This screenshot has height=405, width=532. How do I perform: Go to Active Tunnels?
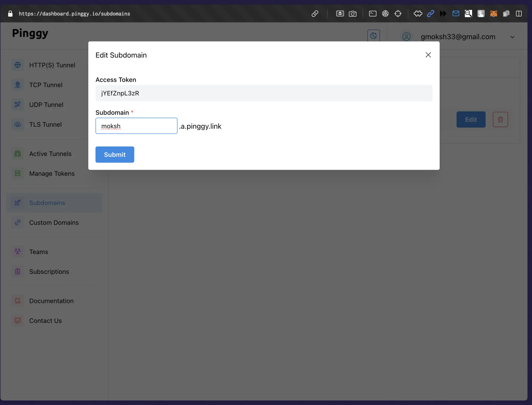tap(54, 154)
